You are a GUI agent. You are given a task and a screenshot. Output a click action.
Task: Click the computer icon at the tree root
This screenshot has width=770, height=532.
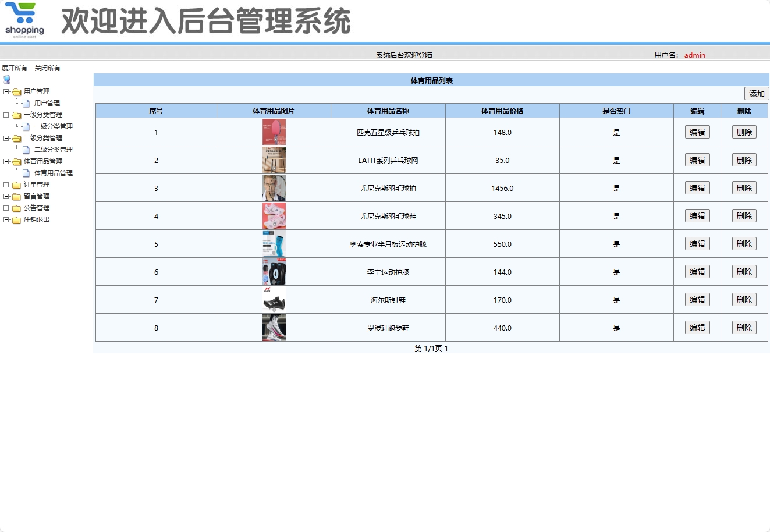(6, 80)
